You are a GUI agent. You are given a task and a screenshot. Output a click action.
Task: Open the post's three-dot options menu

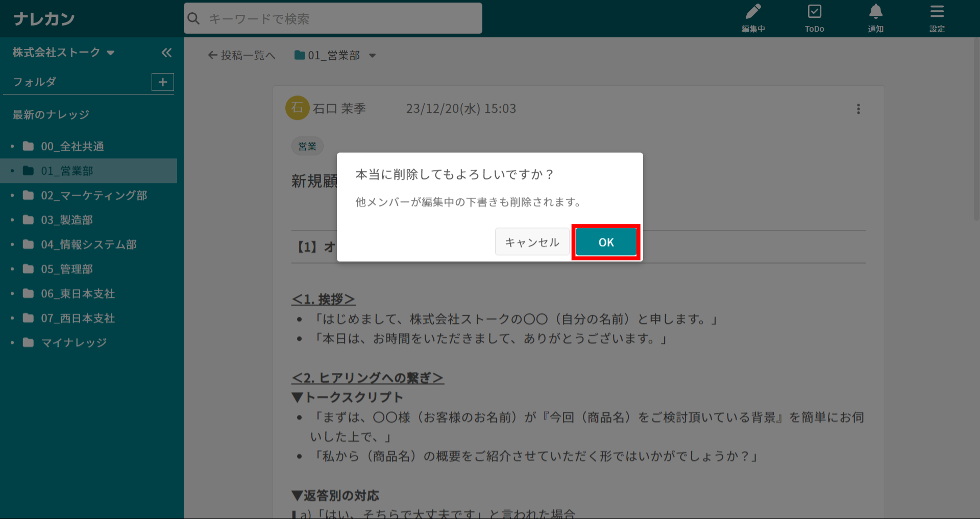tap(858, 109)
